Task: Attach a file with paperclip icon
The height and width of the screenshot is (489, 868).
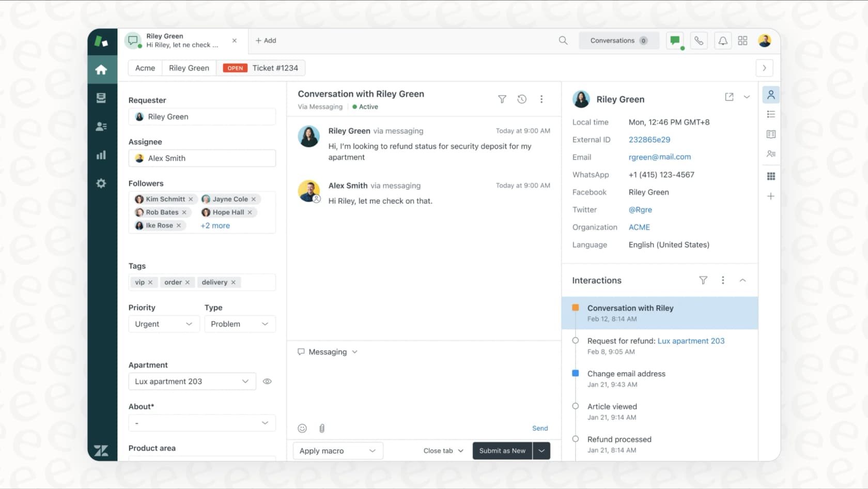Action: [322, 428]
